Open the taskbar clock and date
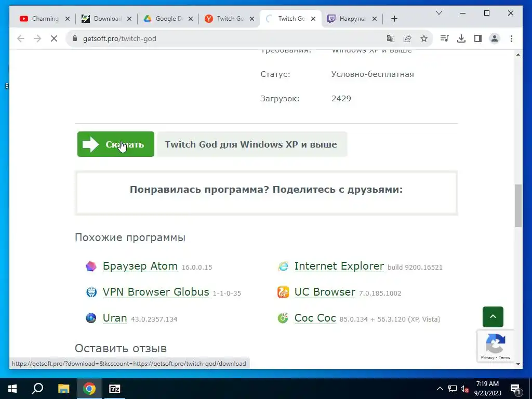 click(487, 389)
